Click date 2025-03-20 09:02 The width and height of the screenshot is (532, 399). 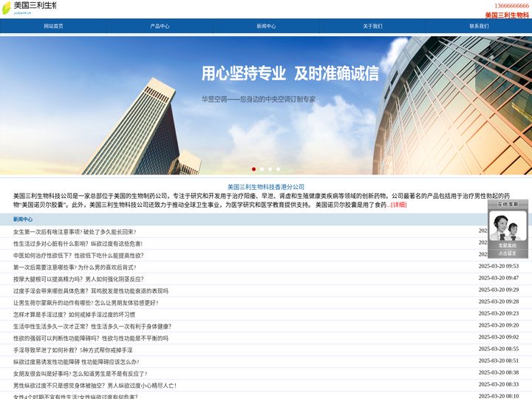point(499,338)
